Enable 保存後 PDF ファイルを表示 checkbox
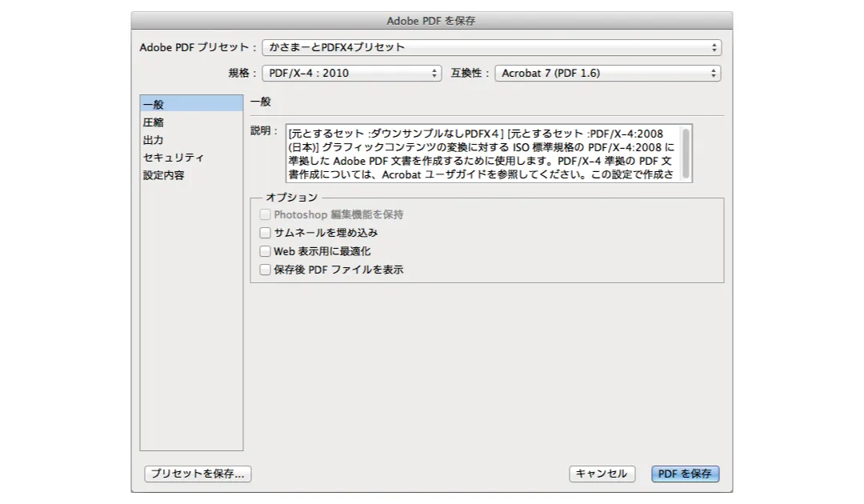 pos(265,270)
